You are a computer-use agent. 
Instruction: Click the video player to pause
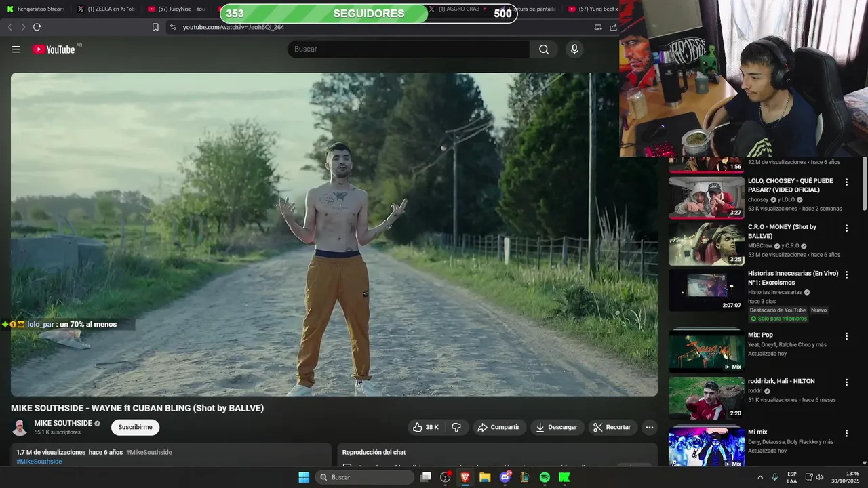pos(334,235)
